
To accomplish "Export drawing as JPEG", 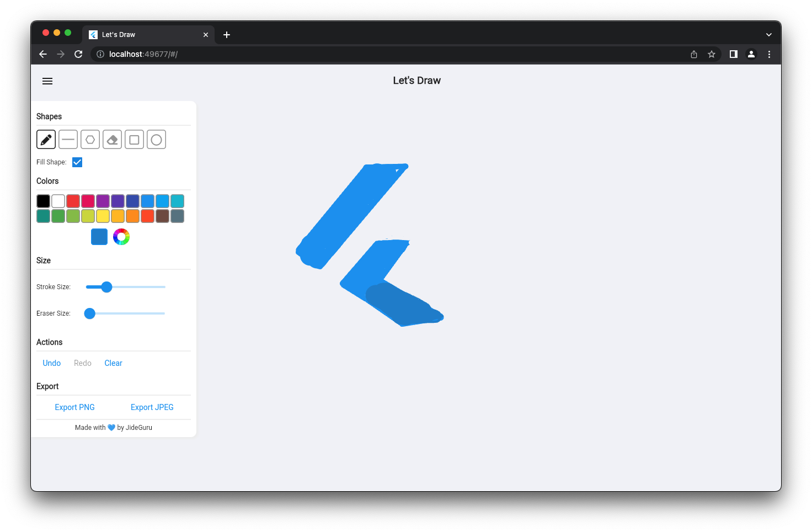I will [152, 407].
